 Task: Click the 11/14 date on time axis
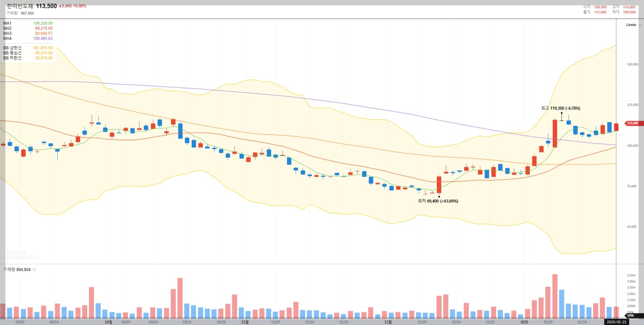pos(310,322)
